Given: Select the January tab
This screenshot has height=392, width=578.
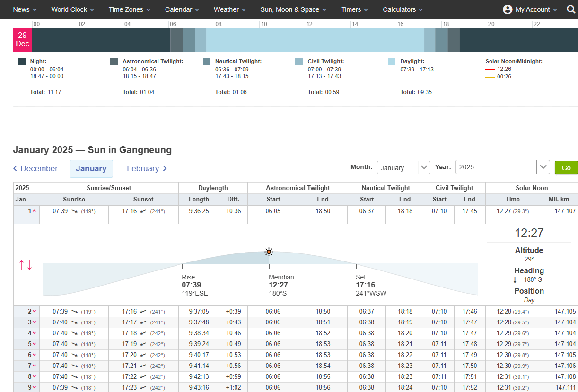Looking at the screenshot, I should click(91, 168).
